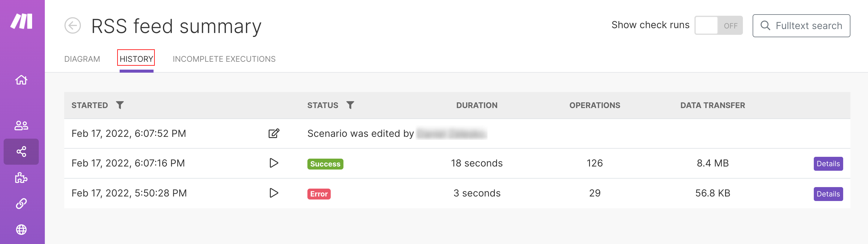The width and height of the screenshot is (868, 244).
Task: Open the Connections link icon in the sidebar
Action: point(21,203)
